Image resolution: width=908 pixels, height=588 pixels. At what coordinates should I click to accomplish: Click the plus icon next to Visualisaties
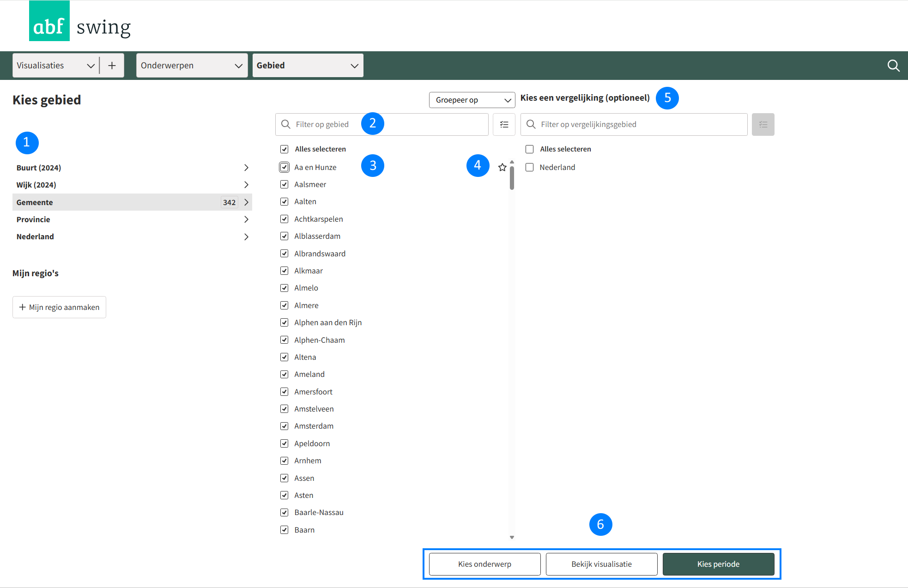tap(112, 66)
